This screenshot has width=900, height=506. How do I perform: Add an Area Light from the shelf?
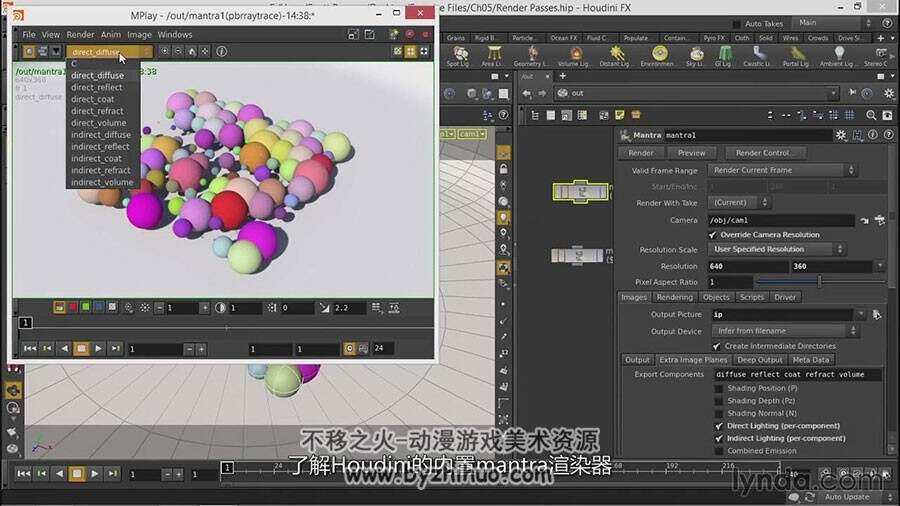(492, 56)
